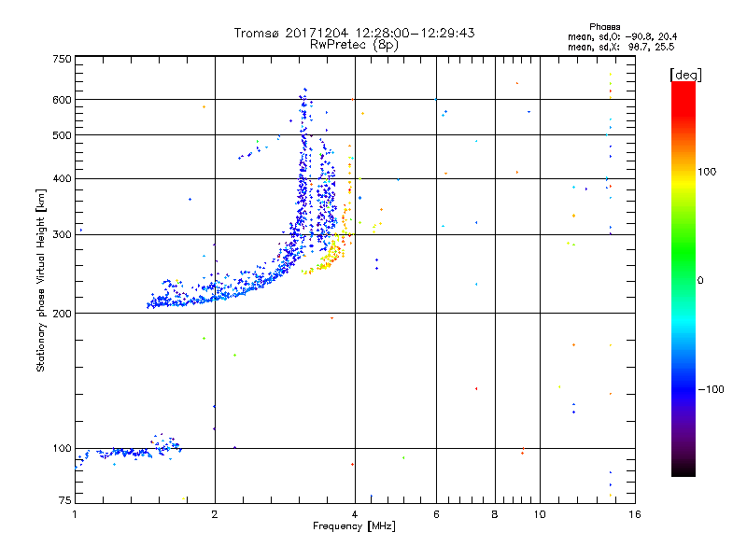
Task: Click the x-axis tick label '16'
Action: click(635, 514)
